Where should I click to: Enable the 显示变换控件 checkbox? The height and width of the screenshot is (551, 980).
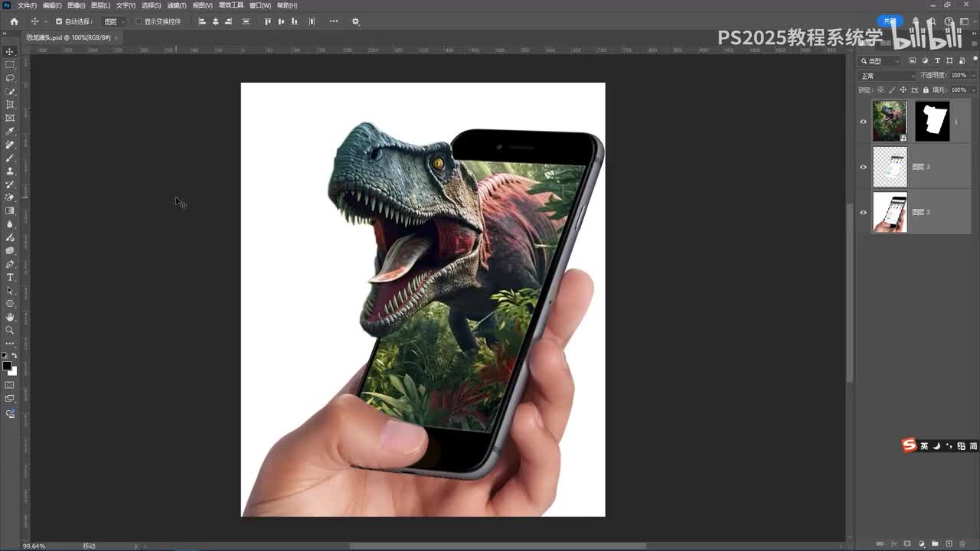click(139, 21)
